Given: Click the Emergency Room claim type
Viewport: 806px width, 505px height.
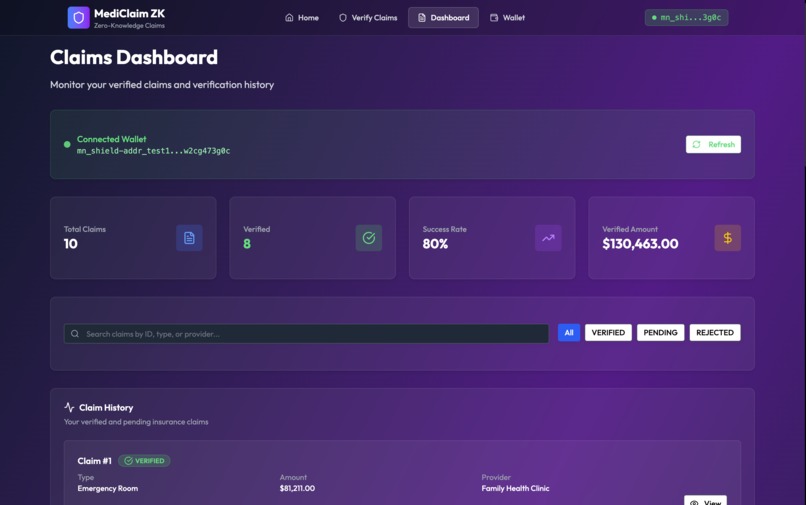Looking at the screenshot, I should [107, 489].
